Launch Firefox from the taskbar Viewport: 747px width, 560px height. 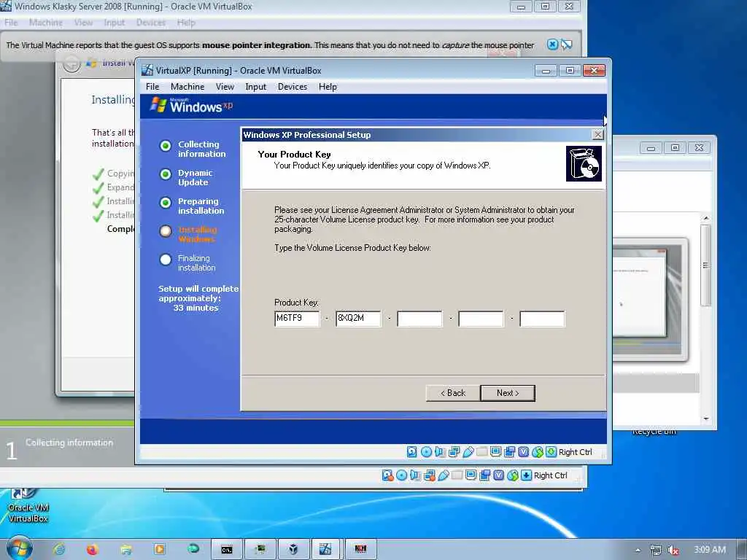93,550
